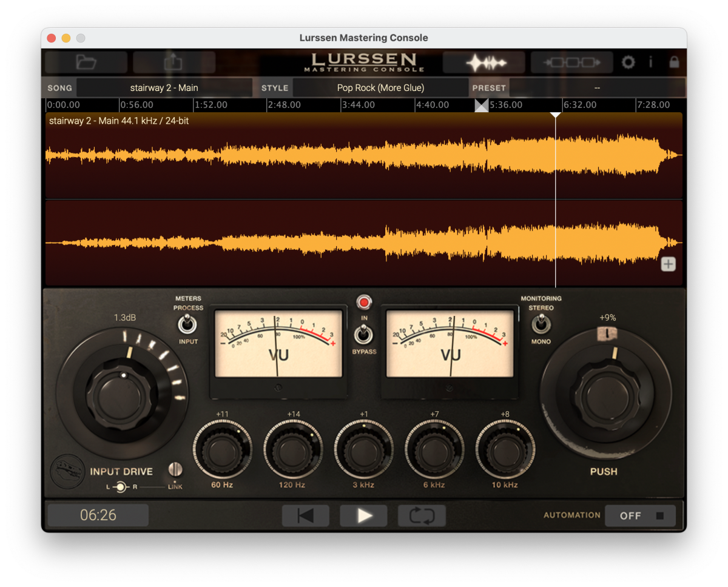
Task: Click the "3:44.00" timeline label
Action: tap(359, 105)
